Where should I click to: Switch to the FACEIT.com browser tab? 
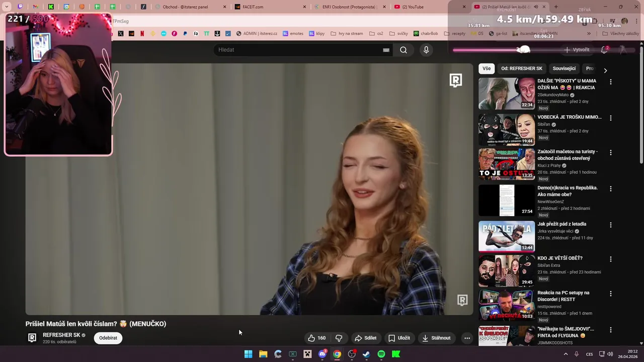tap(270, 7)
